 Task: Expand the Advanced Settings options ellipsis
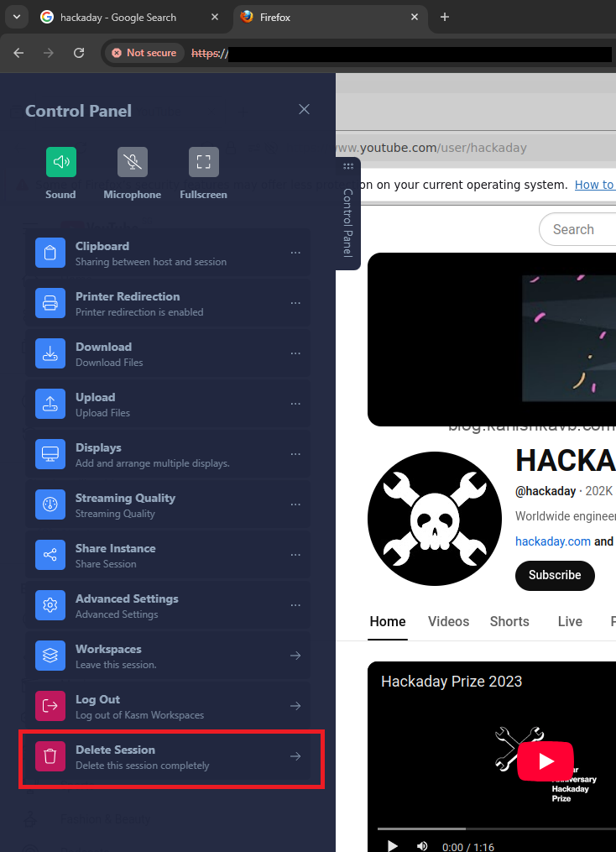[x=295, y=605]
